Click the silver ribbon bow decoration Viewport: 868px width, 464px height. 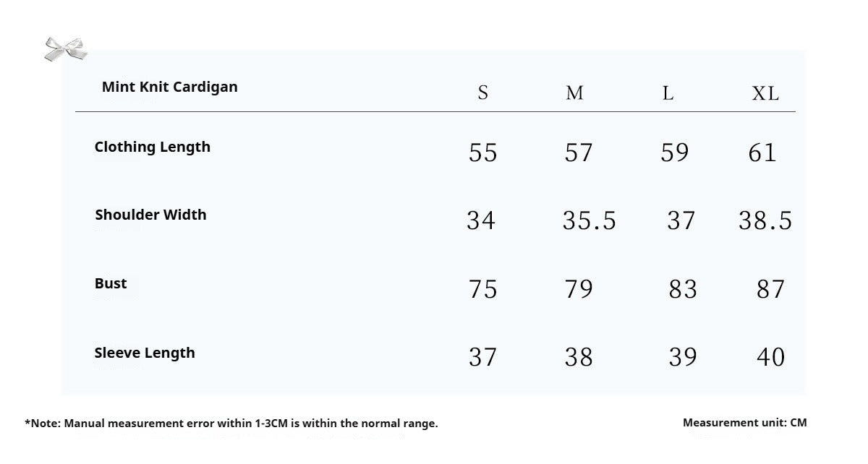coord(66,49)
